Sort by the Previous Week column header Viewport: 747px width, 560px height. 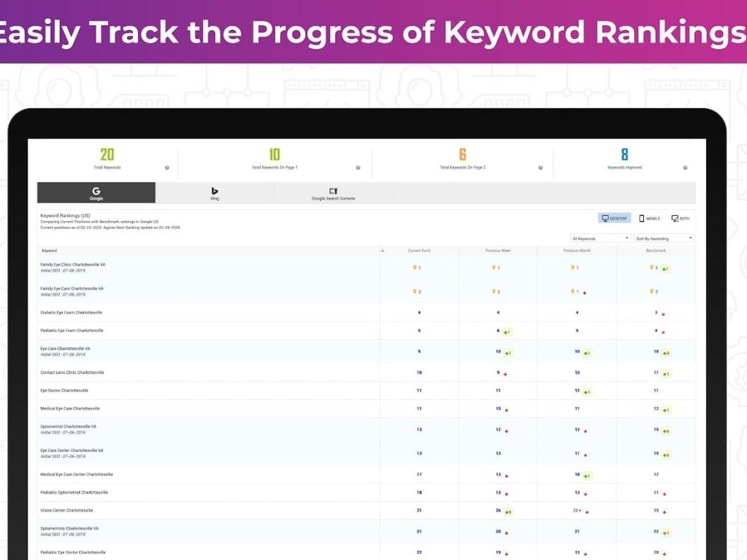(x=498, y=250)
